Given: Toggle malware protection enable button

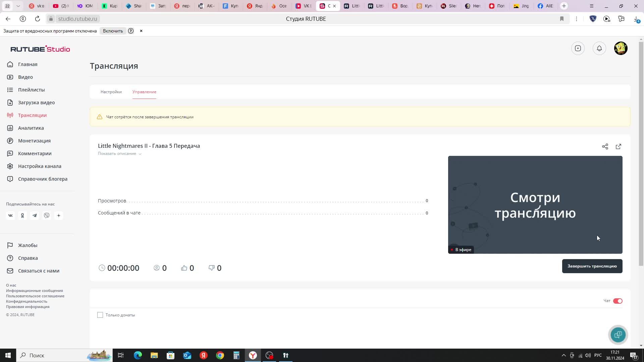Looking at the screenshot, I should pos(112,31).
